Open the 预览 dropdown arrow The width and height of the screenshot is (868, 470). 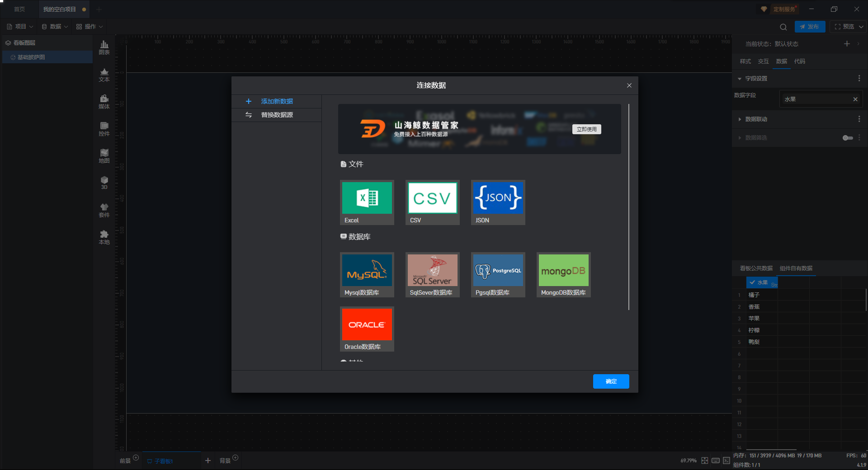[861, 27]
